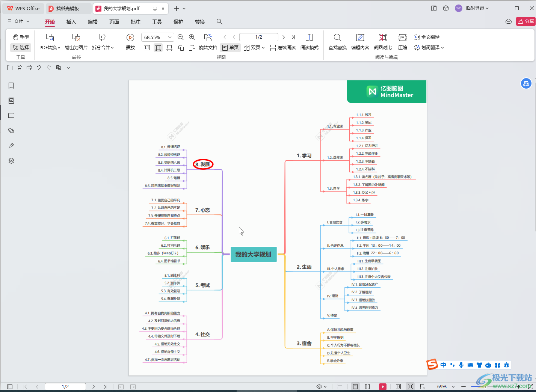Open signature pen panel in sidebar
This screenshot has width=536, height=392.
pos(11,146)
